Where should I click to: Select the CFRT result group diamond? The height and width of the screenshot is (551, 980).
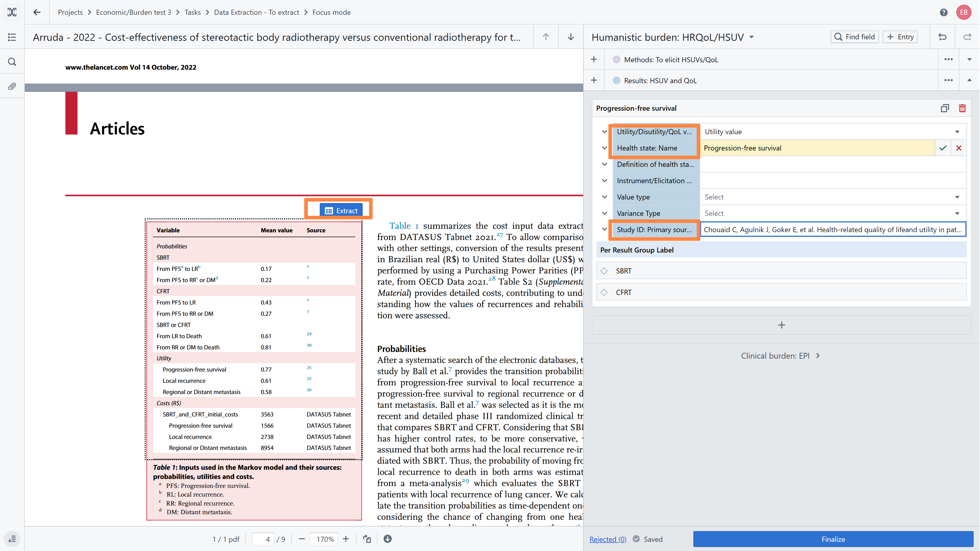pyautogui.click(x=604, y=292)
